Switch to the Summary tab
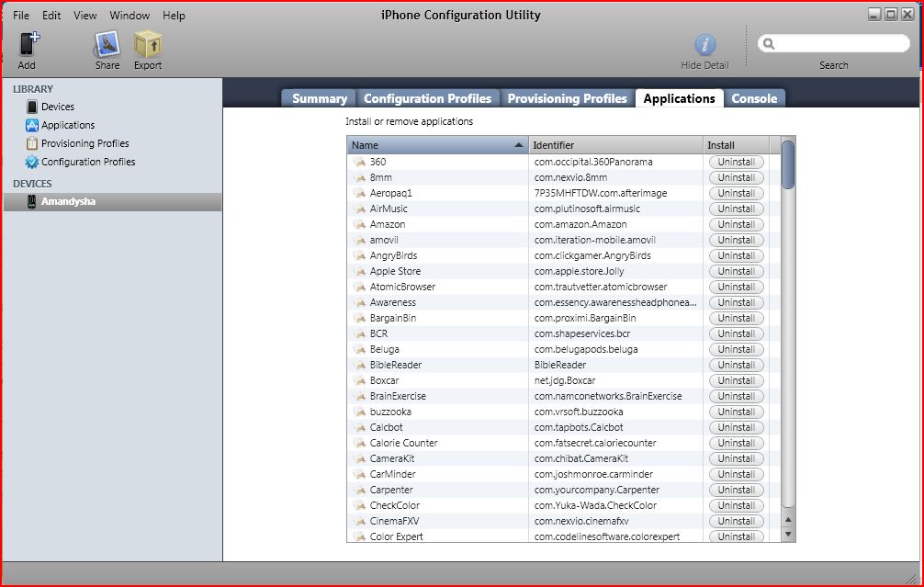This screenshot has height=587, width=924. tap(319, 98)
